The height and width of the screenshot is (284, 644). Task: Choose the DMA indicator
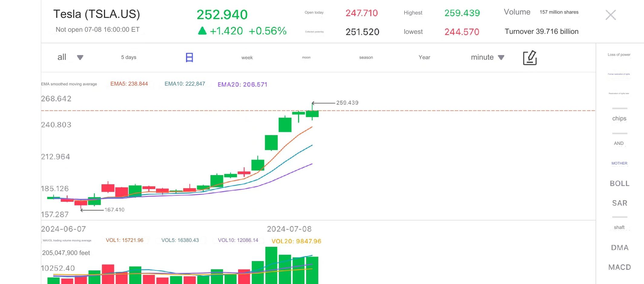tap(619, 248)
